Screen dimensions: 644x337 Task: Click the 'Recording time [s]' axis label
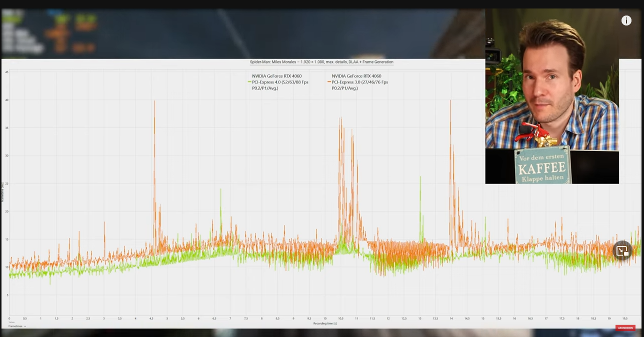pos(325,323)
